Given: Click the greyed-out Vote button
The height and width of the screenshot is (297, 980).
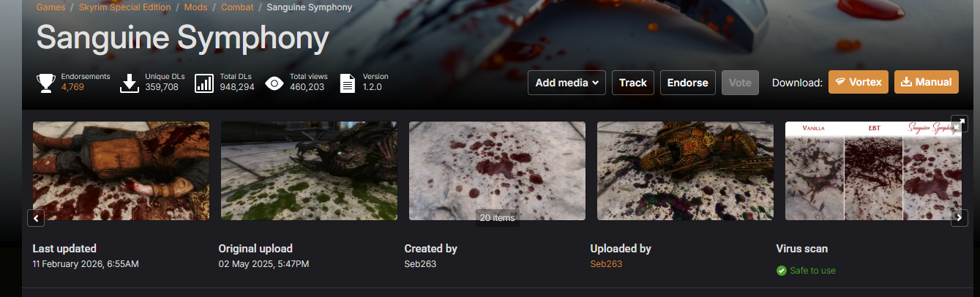Looking at the screenshot, I should point(740,83).
